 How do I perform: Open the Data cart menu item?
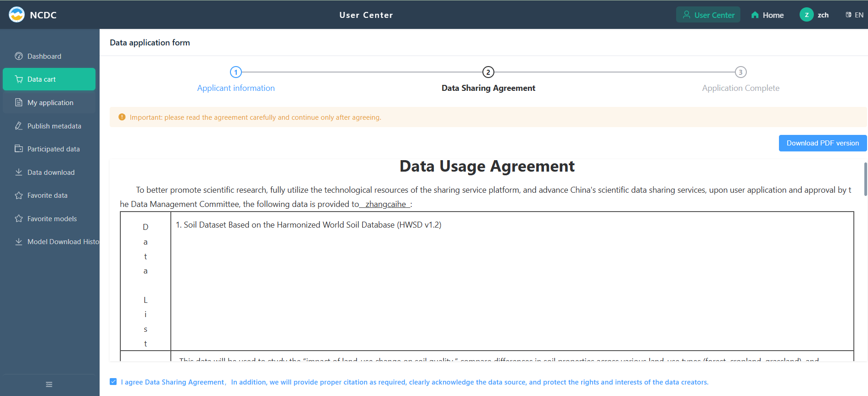click(49, 79)
